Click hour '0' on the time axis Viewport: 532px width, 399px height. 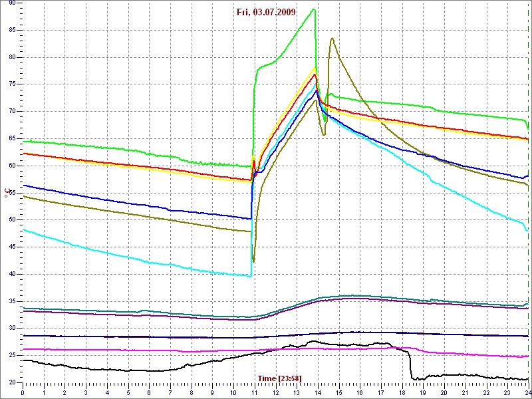(23, 392)
